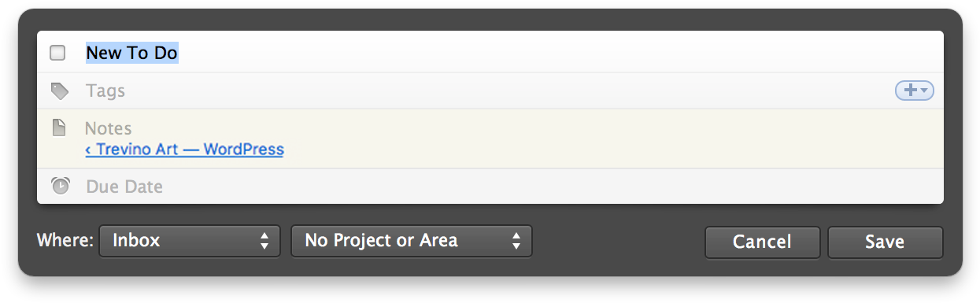Click the Where: label
Screen dimensions: 980x303
65,241
